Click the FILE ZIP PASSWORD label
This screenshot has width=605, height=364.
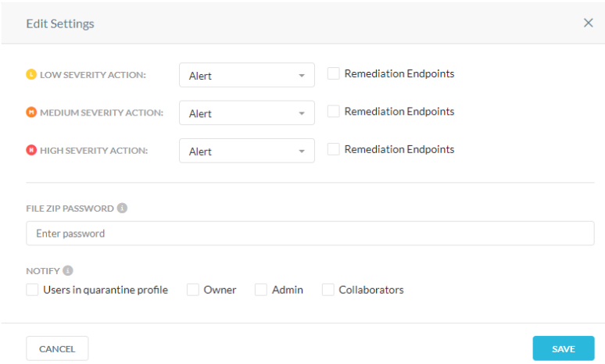tap(70, 209)
